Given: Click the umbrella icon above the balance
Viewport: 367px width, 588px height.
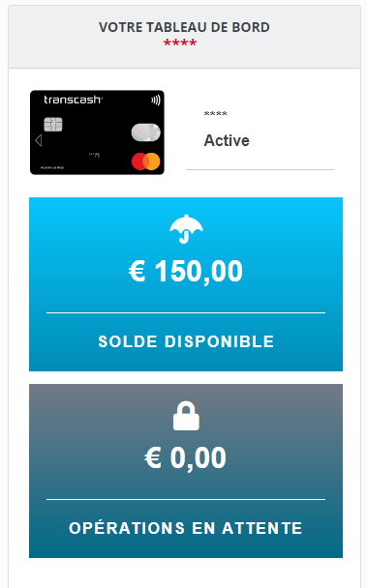Looking at the screenshot, I should 186,229.
